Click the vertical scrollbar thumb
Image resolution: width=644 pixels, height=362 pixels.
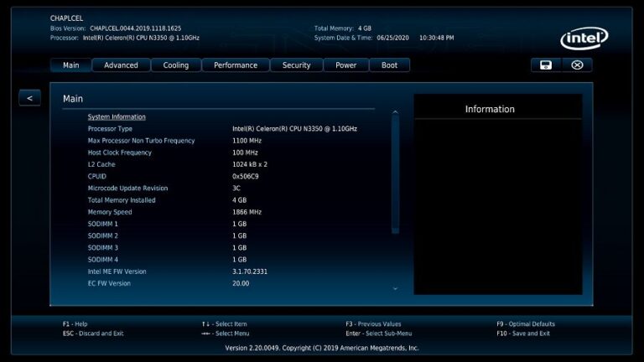pyautogui.click(x=396, y=174)
